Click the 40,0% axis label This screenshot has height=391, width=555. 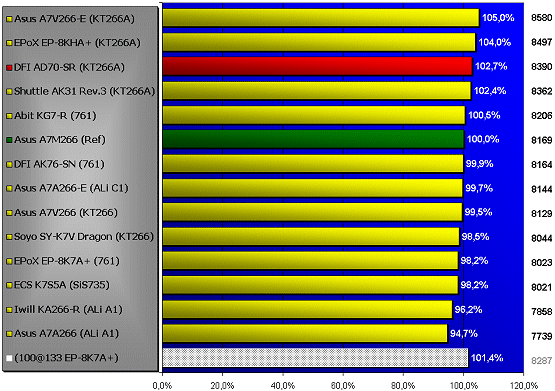coord(283,386)
